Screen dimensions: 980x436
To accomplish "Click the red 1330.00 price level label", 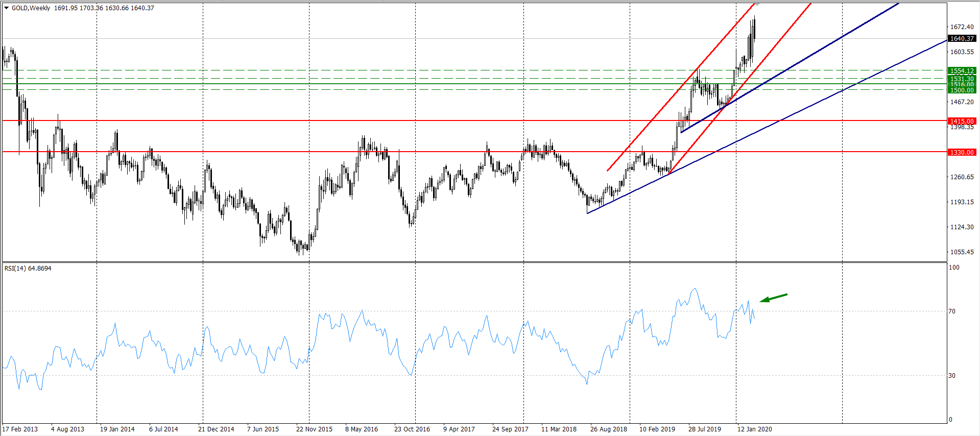I will 962,153.
